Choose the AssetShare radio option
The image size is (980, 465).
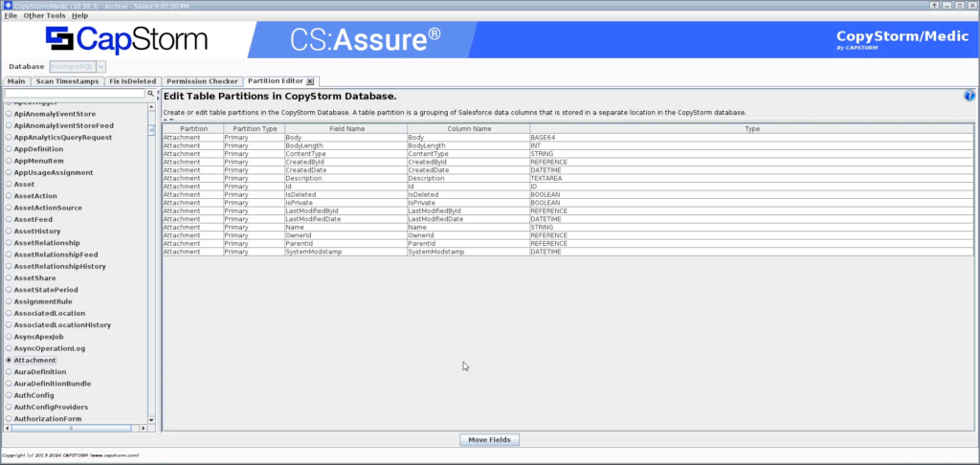(9, 277)
